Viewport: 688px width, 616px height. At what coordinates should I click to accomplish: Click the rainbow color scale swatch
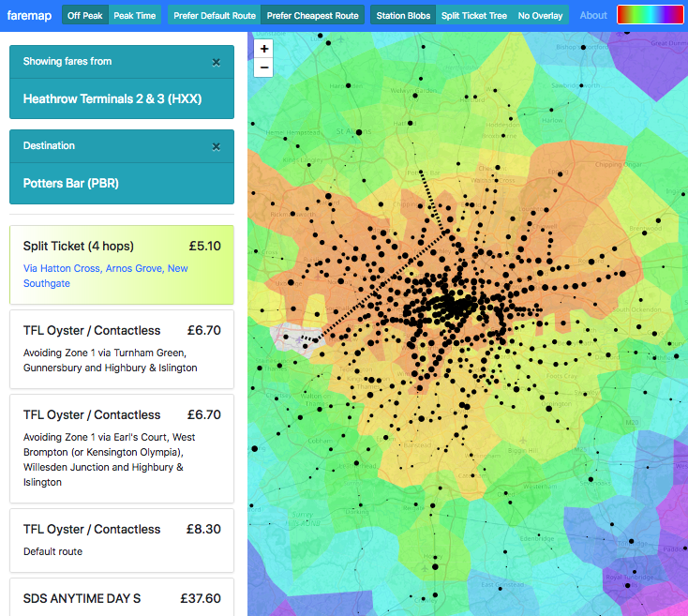click(x=650, y=15)
